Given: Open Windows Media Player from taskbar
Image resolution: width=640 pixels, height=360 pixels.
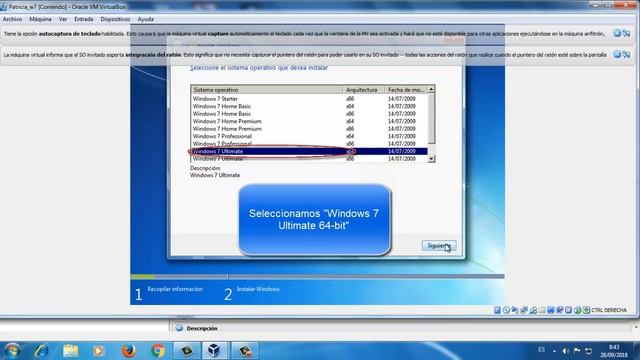Looking at the screenshot, I should (98, 351).
